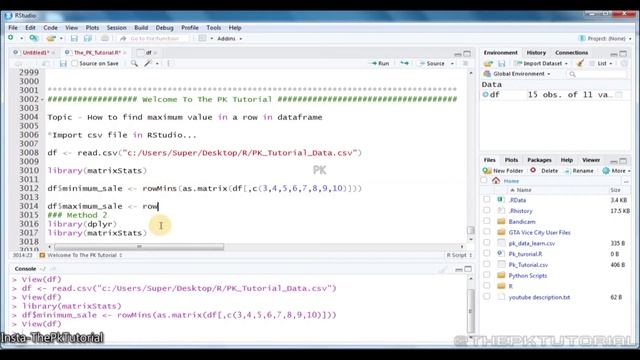Click New Folder in Files pane
This screenshot has width=640, height=360.
503,171
